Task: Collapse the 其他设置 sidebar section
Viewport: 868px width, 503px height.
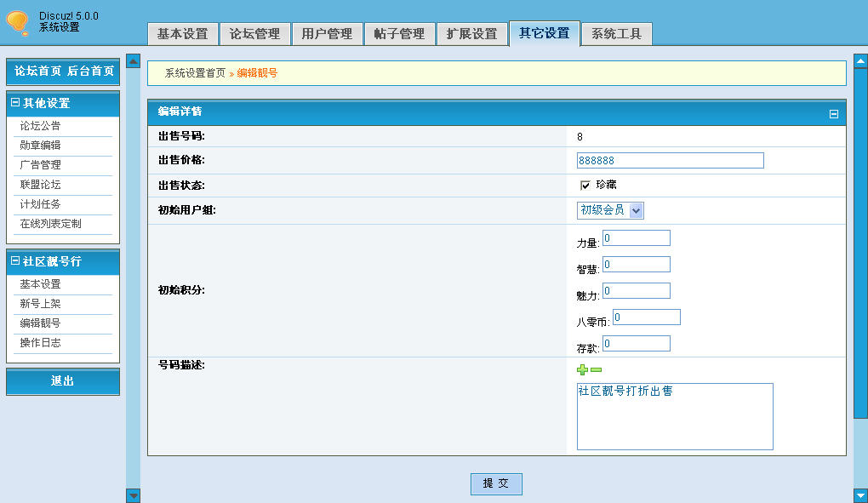Action: (x=15, y=102)
